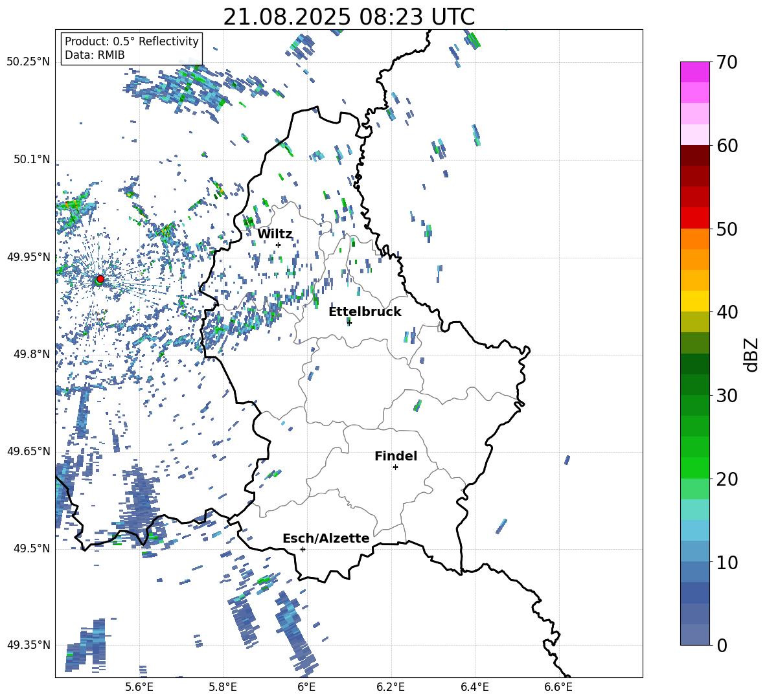
Task: Click the 49.65°N latitude label
Action: (x=29, y=451)
